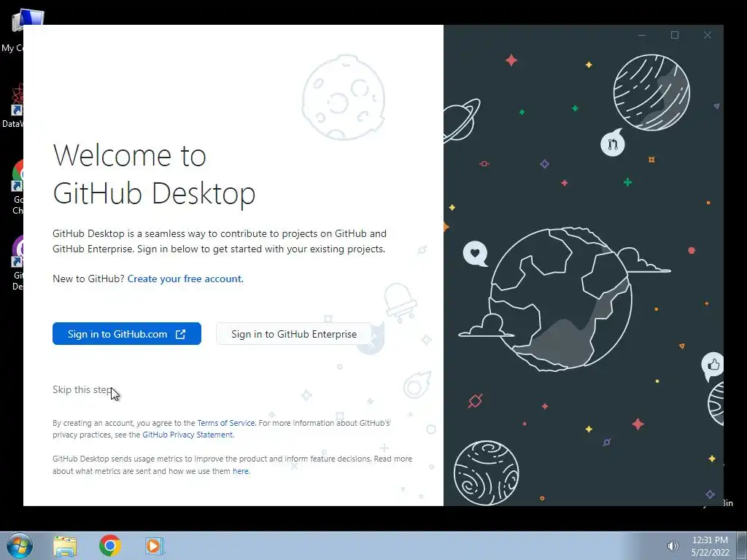Open File Explorer from taskbar
The width and height of the screenshot is (747, 560).
[65, 545]
